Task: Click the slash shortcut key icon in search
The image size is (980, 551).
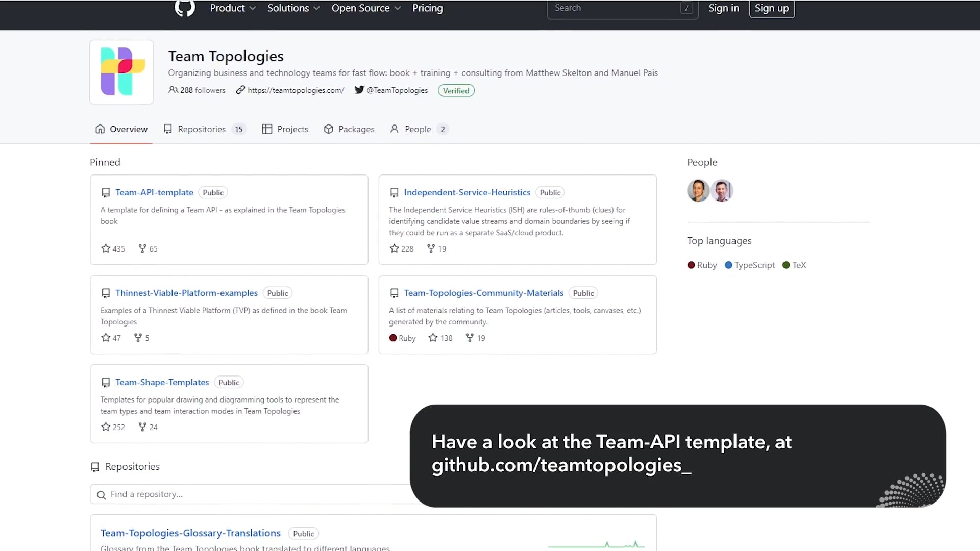Action: pyautogui.click(x=687, y=8)
